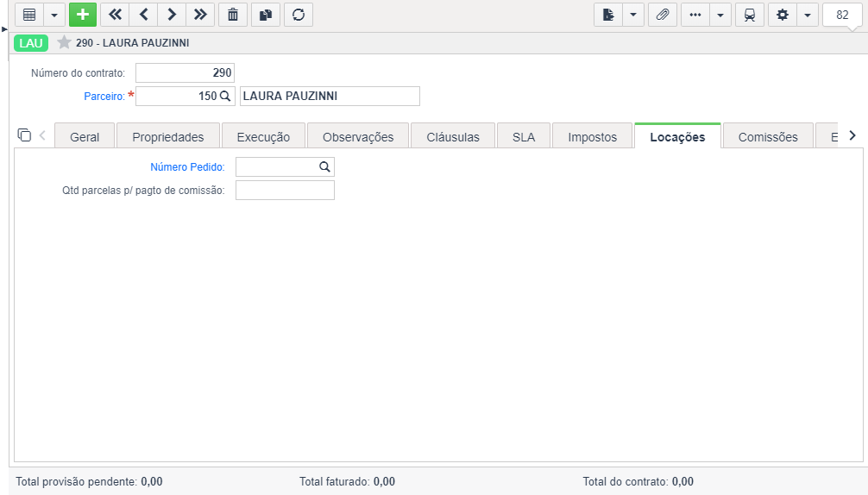Jump to the last record
Viewport: 868px width, 495px height.
200,15
